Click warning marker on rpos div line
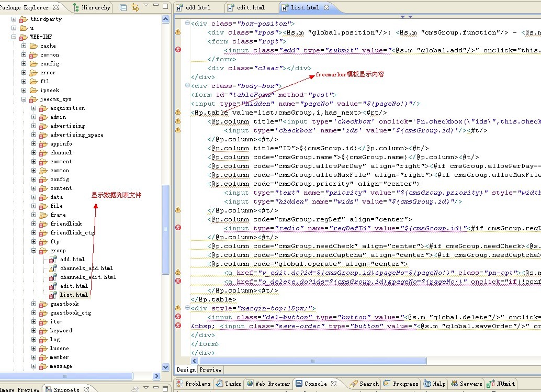541x392 pixels. pos(178,32)
